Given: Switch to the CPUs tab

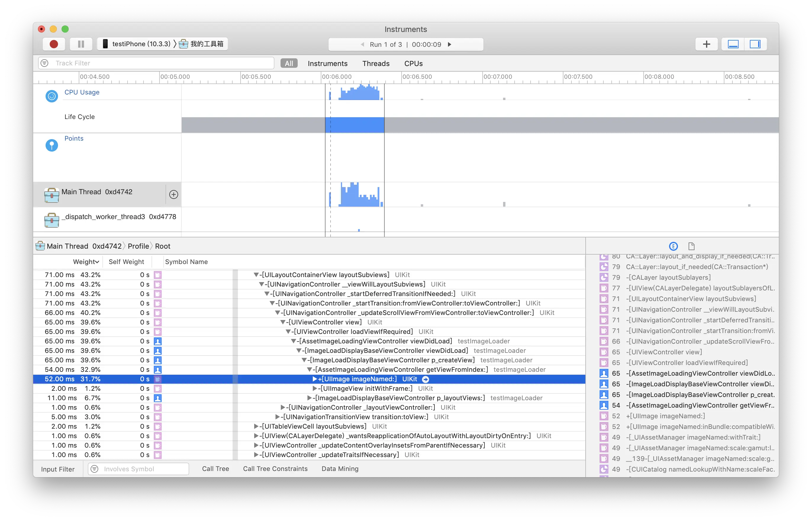Looking at the screenshot, I should [x=413, y=64].
